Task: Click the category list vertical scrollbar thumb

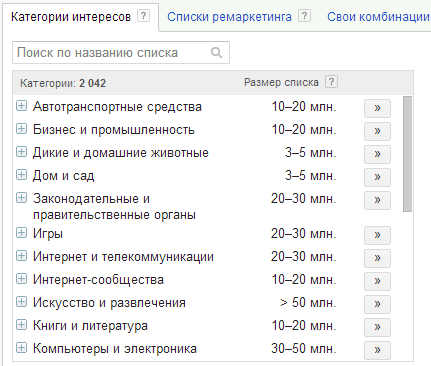Action: coord(407,154)
